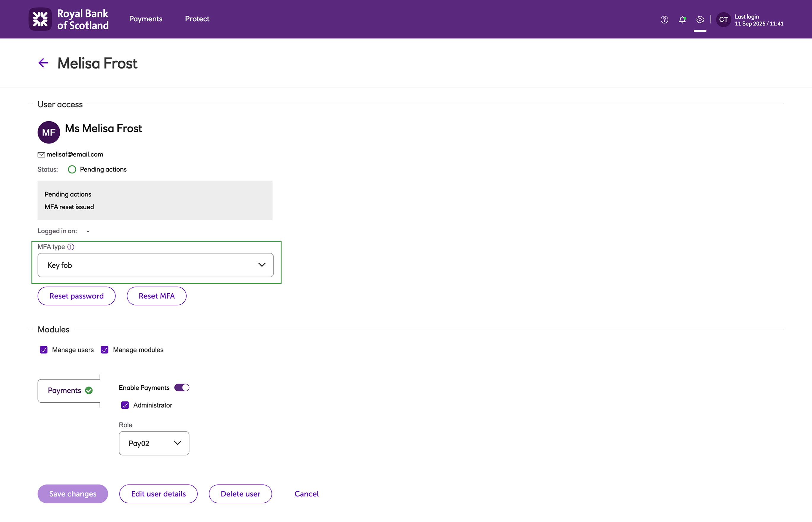
Task: Click the MFA type info icon
Action: point(71,247)
